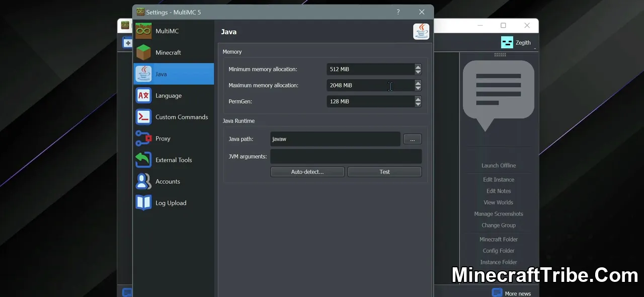Increase maximum memory allocation with the up arrow
Image resolution: width=644 pixels, height=297 pixels.
[x=418, y=83]
